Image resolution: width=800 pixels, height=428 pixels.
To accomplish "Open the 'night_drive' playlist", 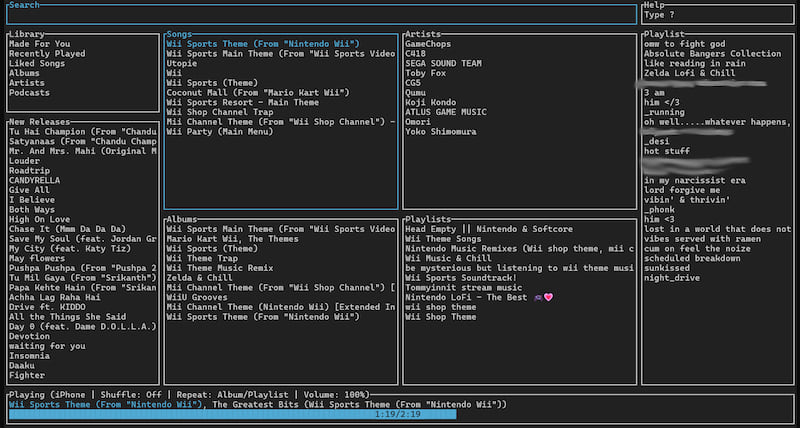I will [x=672, y=278].
